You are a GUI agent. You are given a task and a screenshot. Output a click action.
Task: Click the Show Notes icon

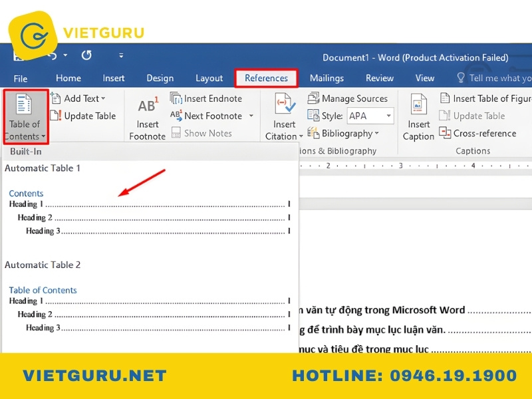tap(176, 132)
